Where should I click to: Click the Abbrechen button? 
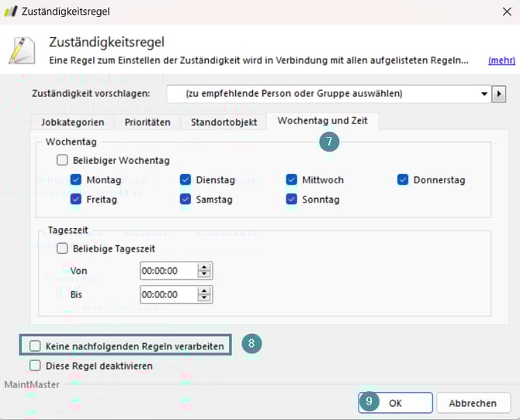pos(473,403)
